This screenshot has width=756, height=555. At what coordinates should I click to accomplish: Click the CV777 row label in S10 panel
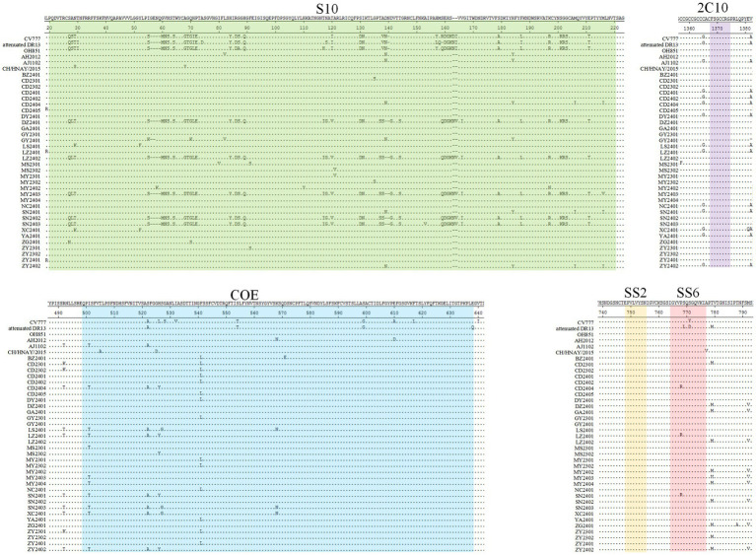point(34,38)
